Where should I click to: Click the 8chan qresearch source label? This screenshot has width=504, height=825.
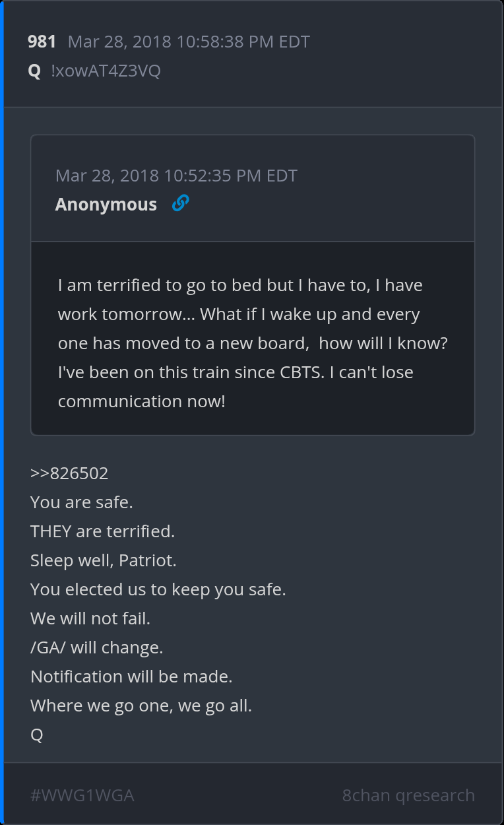point(408,795)
